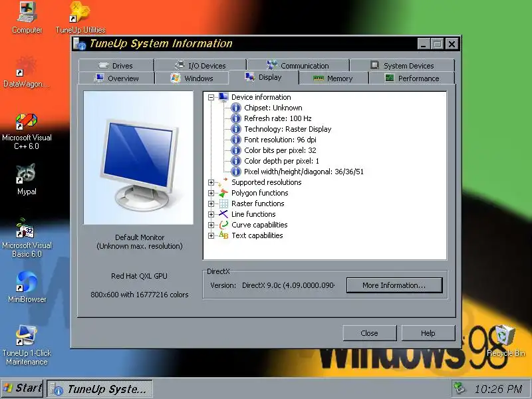Switch to the Communication tab
532x399 pixels.
[298, 65]
